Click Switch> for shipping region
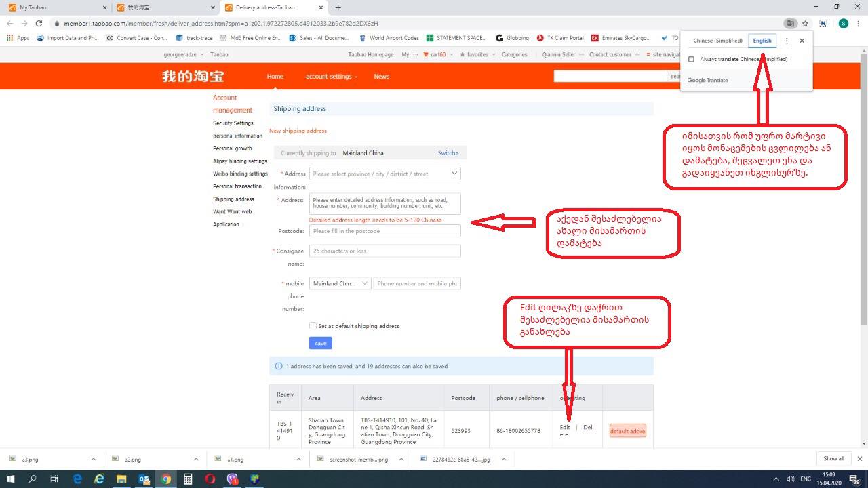This screenshot has width=868, height=488. [448, 153]
